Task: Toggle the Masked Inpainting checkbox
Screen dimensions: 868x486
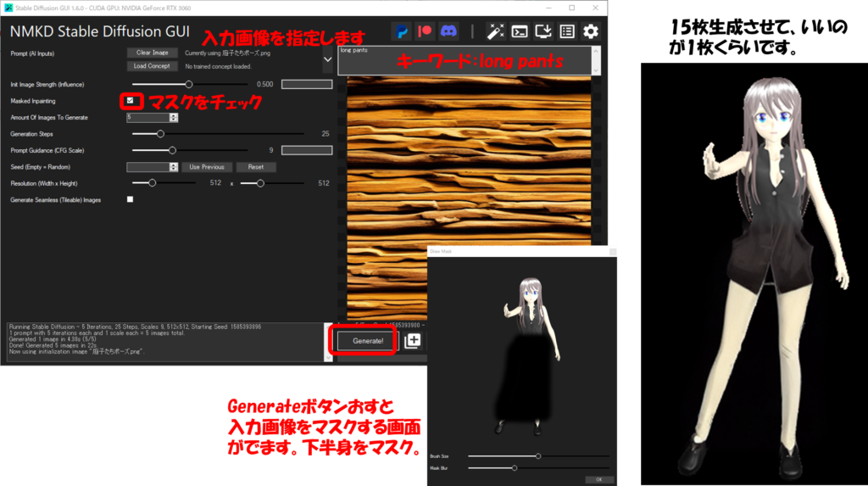Action: (x=130, y=101)
